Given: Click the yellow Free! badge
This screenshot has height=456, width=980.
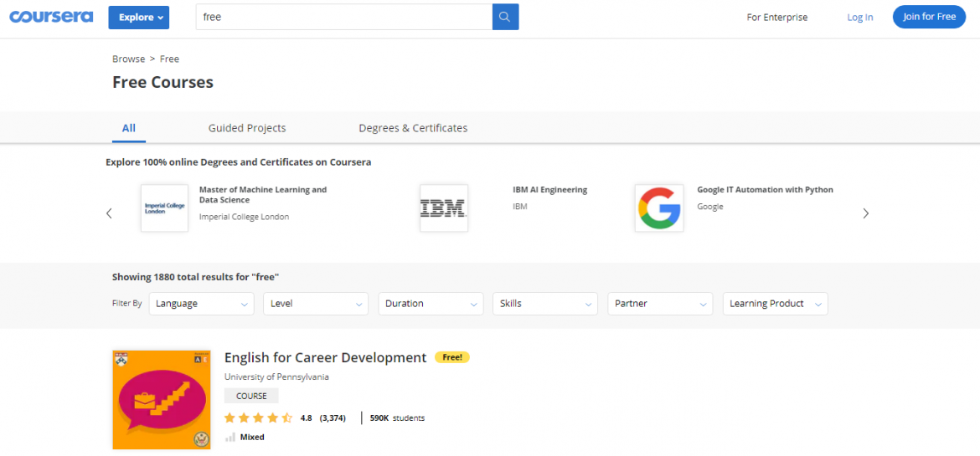Looking at the screenshot, I should click(x=451, y=357).
